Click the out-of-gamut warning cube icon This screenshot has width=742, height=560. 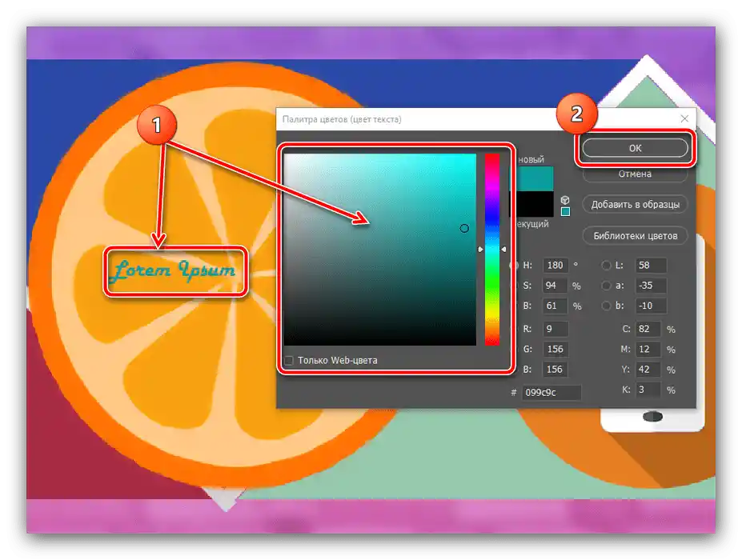(x=565, y=200)
